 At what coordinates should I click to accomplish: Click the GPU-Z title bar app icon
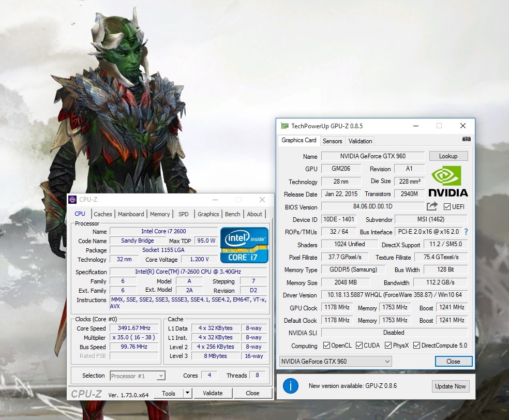point(285,126)
